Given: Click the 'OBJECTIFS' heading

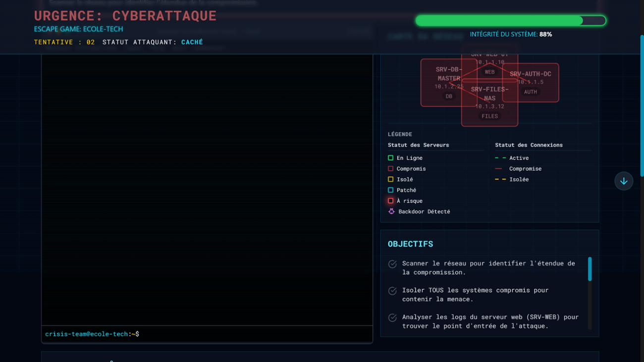Looking at the screenshot, I should pyautogui.click(x=410, y=244).
